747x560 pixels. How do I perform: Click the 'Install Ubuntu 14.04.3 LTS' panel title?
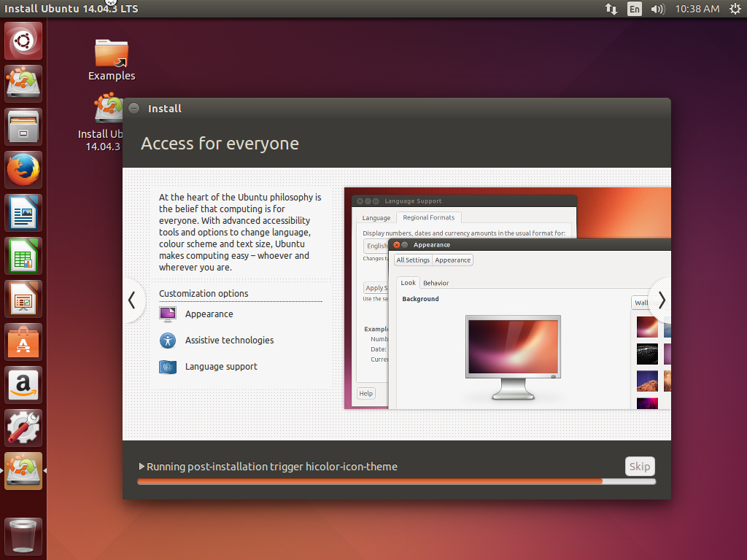71,9
